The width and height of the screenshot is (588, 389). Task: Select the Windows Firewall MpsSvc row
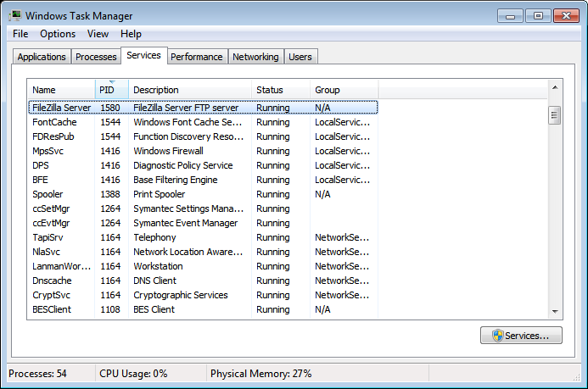coord(203,151)
